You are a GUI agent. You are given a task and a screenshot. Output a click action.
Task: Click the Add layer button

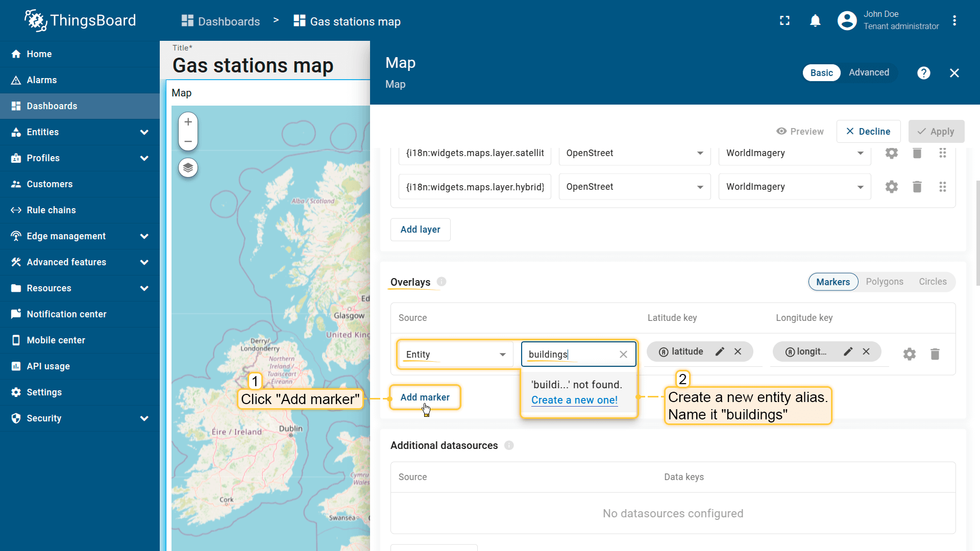coord(420,230)
